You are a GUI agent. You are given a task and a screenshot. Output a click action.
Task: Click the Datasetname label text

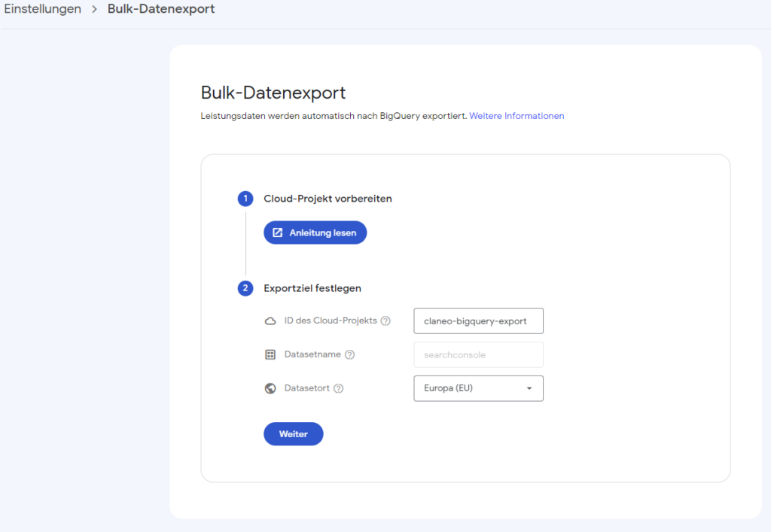[312, 354]
